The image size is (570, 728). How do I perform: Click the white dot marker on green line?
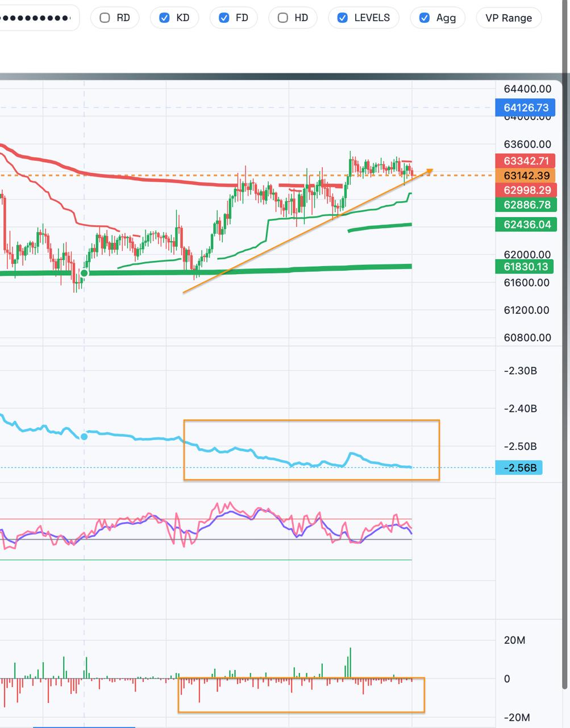click(x=84, y=274)
